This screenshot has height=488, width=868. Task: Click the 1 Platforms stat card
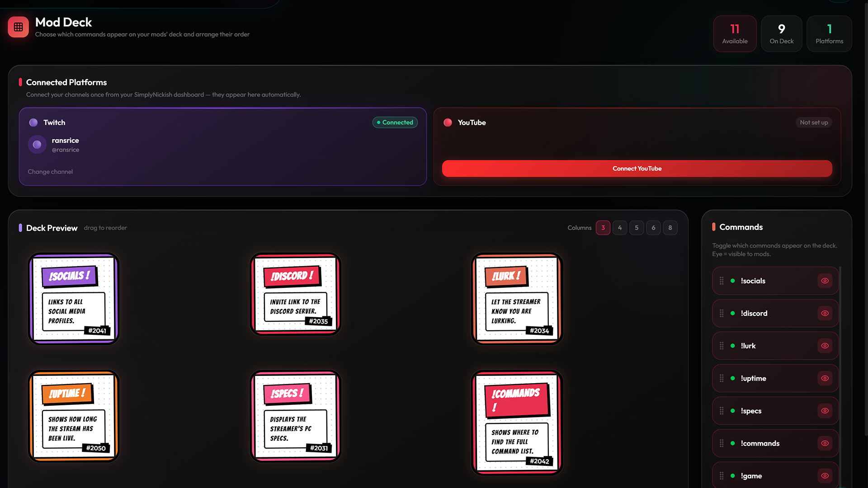(829, 34)
